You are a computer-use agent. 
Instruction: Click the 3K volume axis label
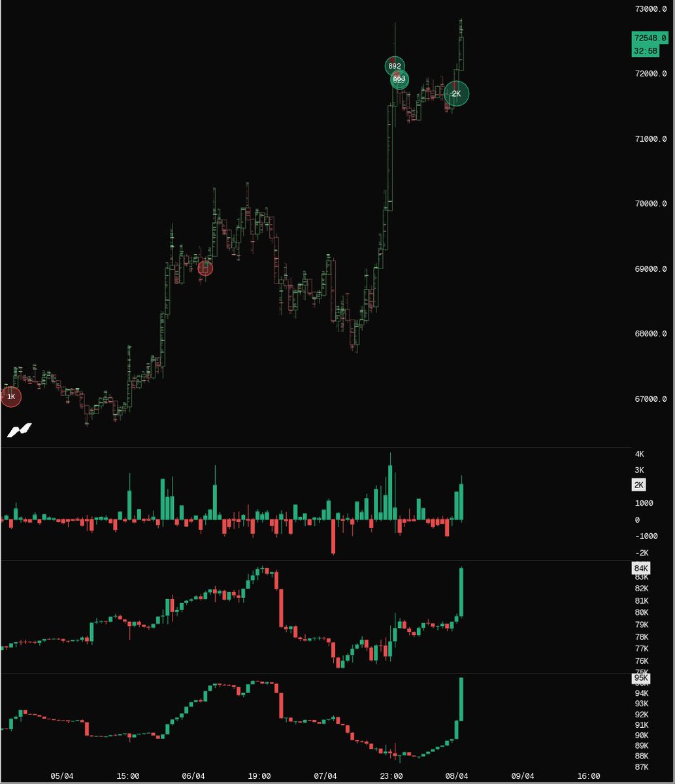pos(639,470)
